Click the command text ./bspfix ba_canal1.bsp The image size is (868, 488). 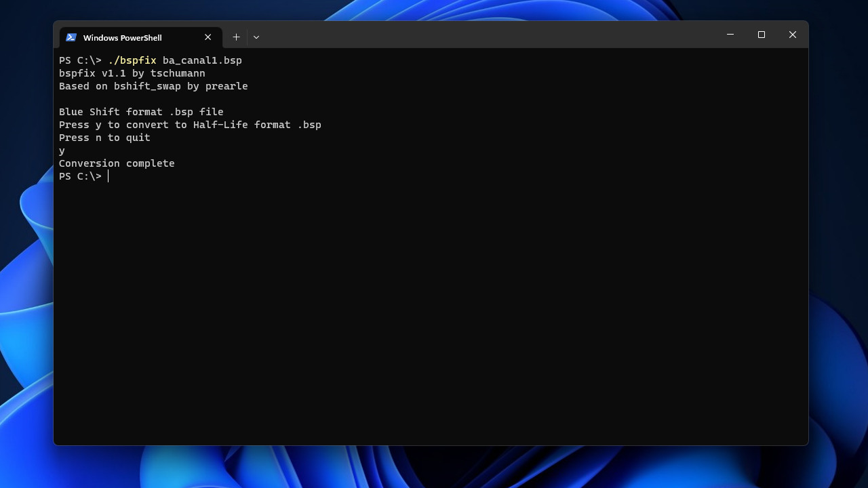point(176,60)
